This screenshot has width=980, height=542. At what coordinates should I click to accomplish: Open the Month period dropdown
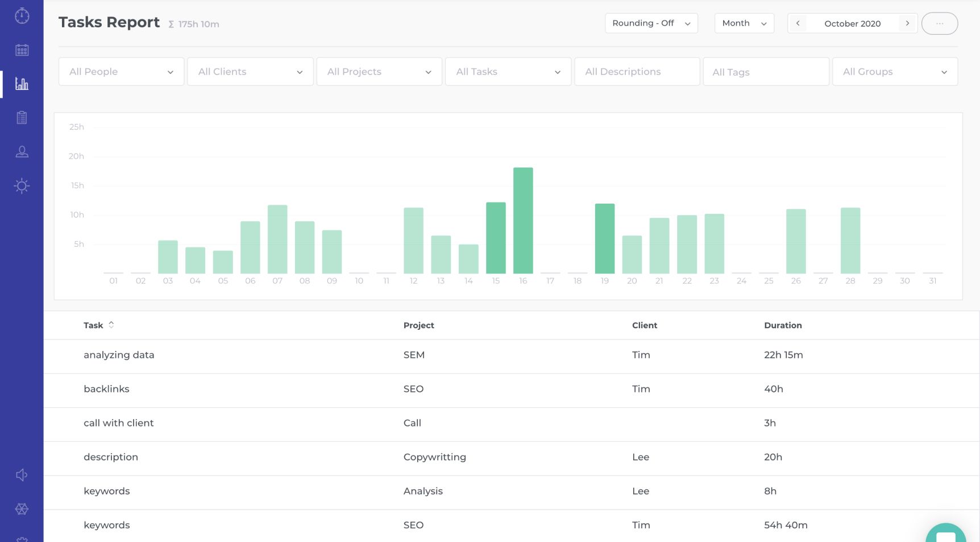click(x=744, y=23)
